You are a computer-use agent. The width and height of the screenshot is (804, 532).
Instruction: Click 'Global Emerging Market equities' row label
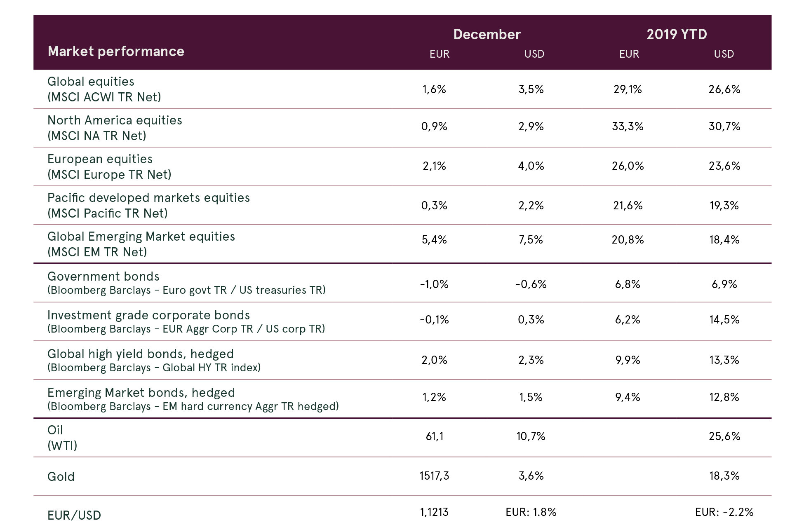pyautogui.click(x=141, y=237)
